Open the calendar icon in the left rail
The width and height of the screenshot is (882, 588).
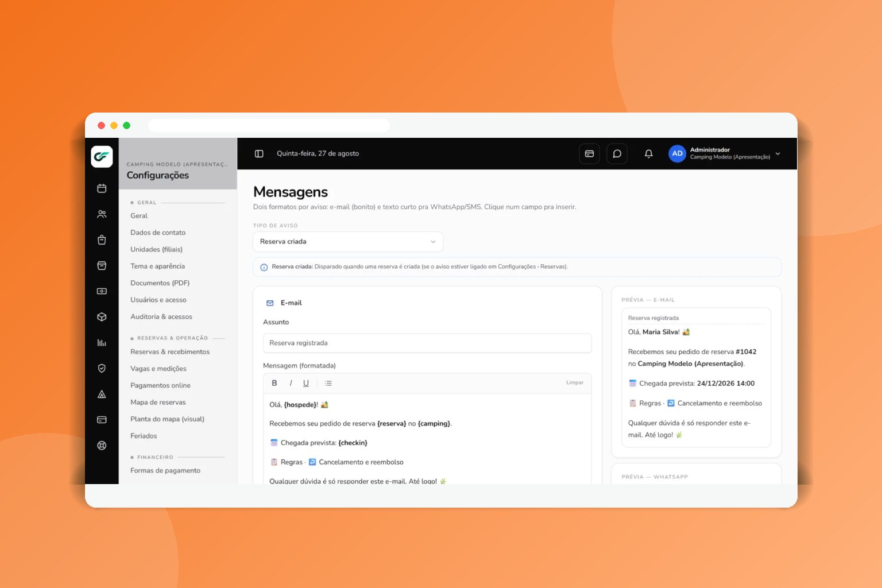click(x=102, y=188)
